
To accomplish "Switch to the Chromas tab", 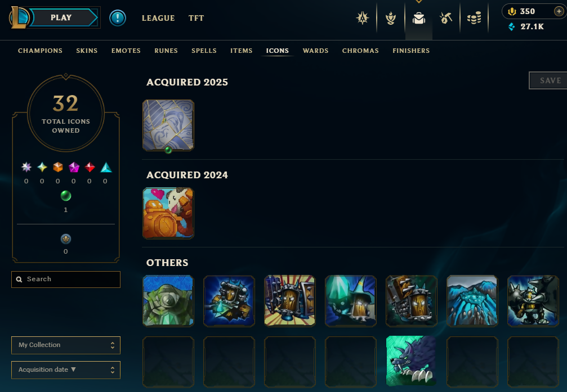I will (x=360, y=51).
